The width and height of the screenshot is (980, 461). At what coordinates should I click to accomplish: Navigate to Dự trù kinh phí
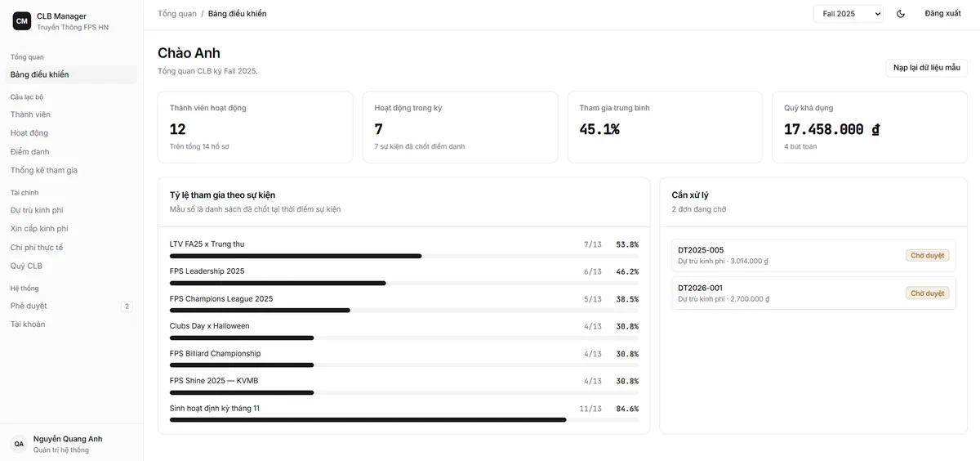[71, 210]
